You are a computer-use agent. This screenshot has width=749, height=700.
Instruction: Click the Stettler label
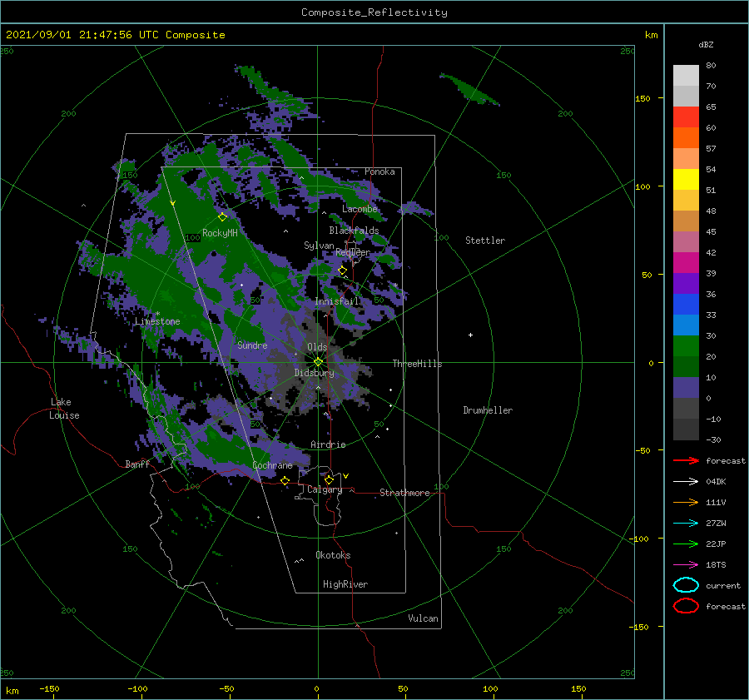pyautogui.click(x=485, y=241)
